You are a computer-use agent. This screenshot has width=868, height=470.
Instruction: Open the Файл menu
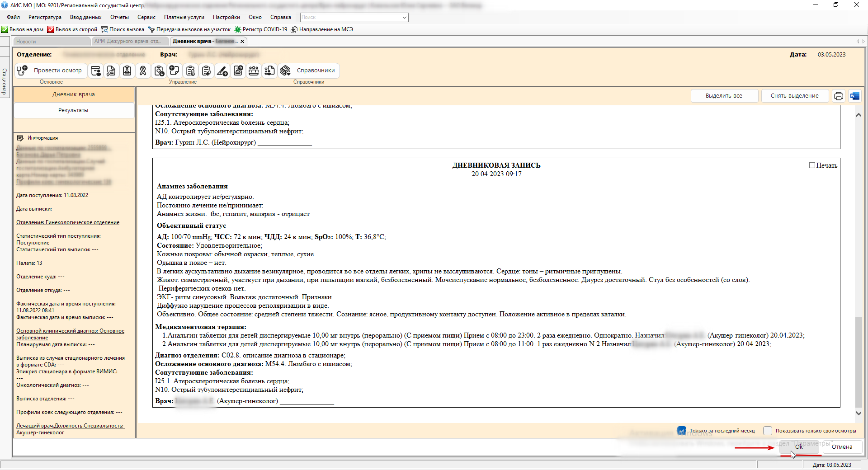14,17
